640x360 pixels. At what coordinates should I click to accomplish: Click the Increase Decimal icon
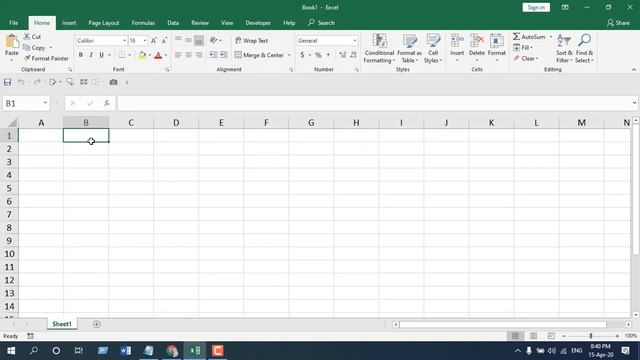[342, 55]
